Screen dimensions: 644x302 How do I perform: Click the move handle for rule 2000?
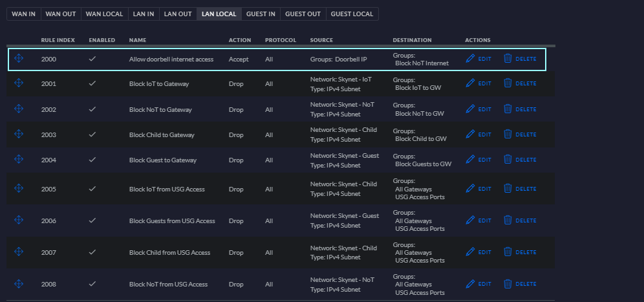pos(19,59)
